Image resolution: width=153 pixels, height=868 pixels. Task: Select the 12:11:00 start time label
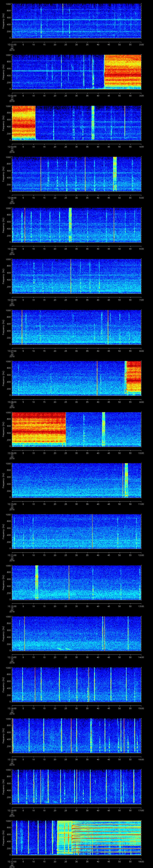coord(12,555)
